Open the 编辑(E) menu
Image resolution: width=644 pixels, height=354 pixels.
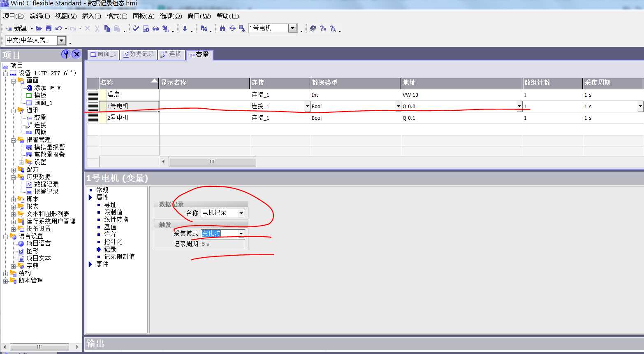coord(39,16)
